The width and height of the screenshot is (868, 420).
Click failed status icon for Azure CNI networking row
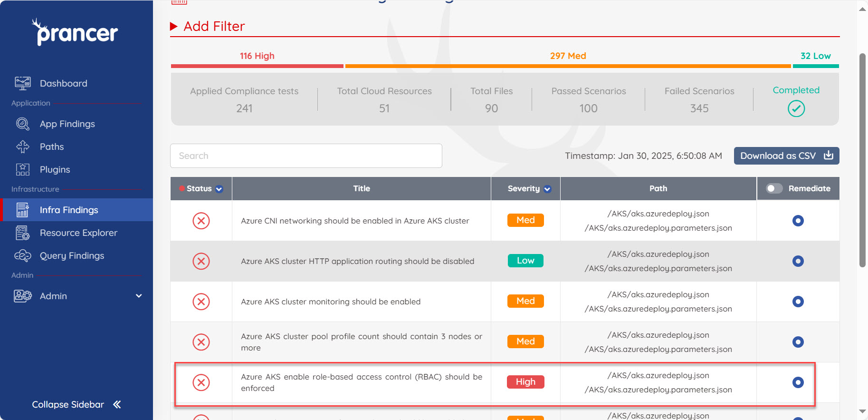201,221
